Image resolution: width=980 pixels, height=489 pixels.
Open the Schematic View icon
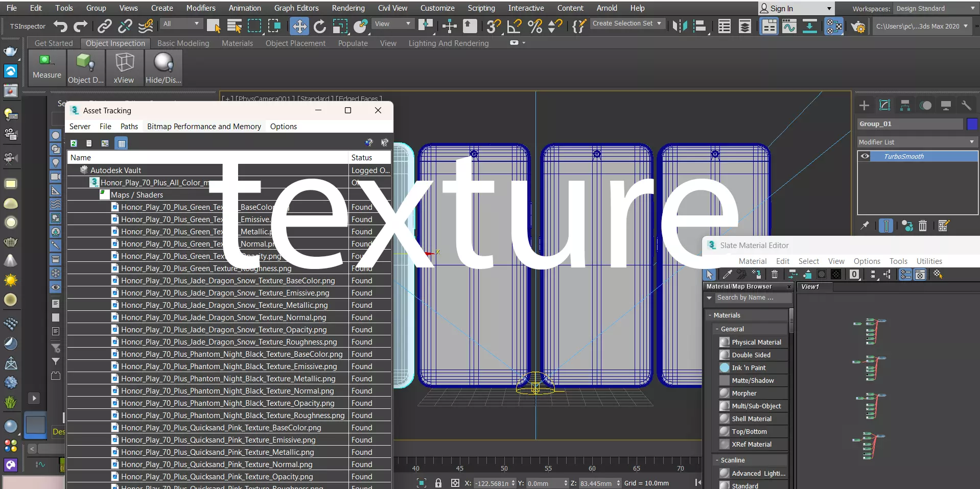810,26
